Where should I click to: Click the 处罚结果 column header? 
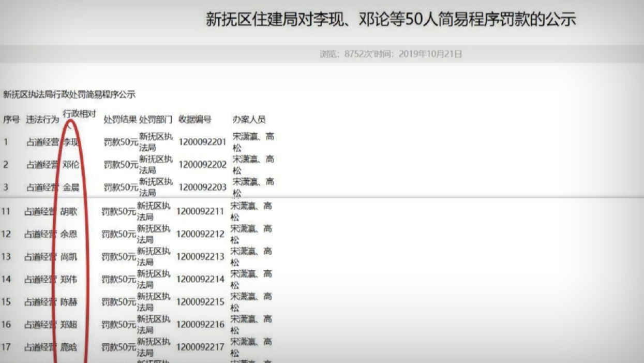120,120
